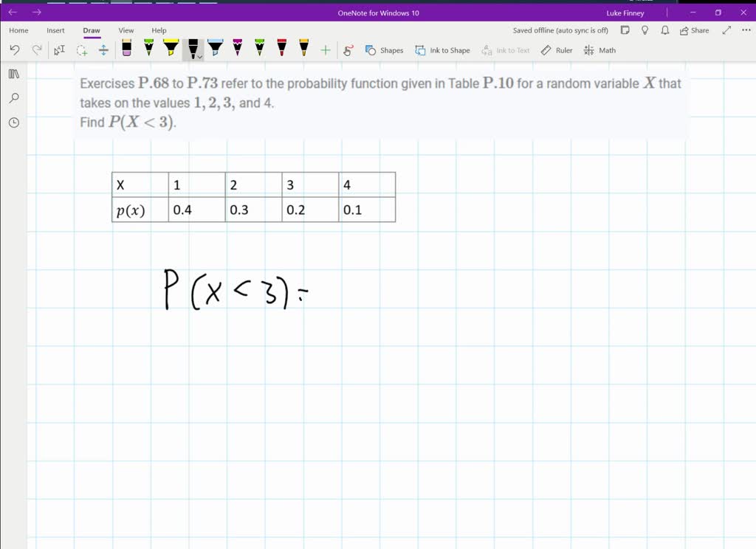
Task: Open the Shapes tool
Action: coord(385,50)
